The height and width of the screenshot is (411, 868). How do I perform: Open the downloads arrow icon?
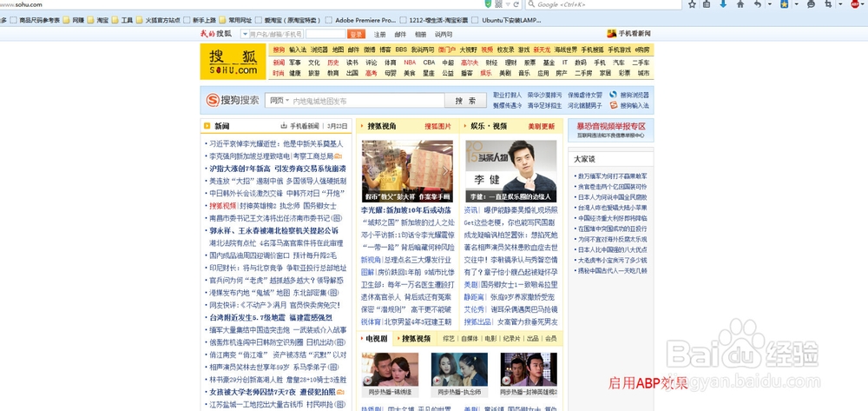click(723, 4)
